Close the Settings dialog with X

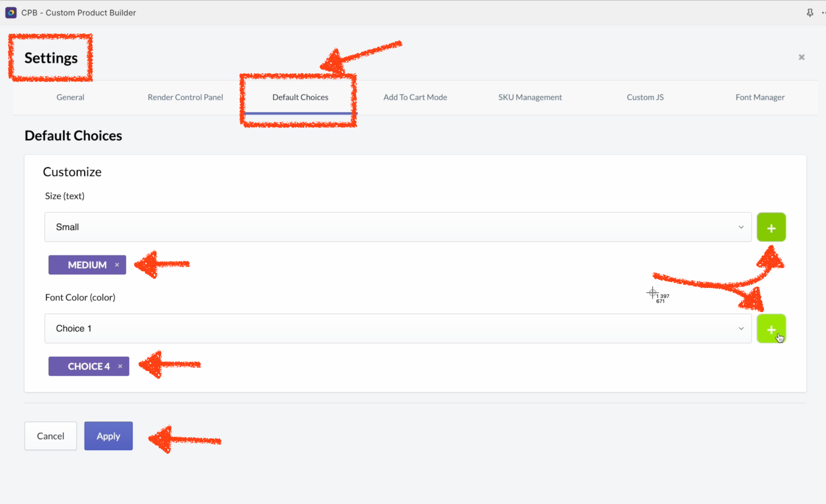point(802,57)
